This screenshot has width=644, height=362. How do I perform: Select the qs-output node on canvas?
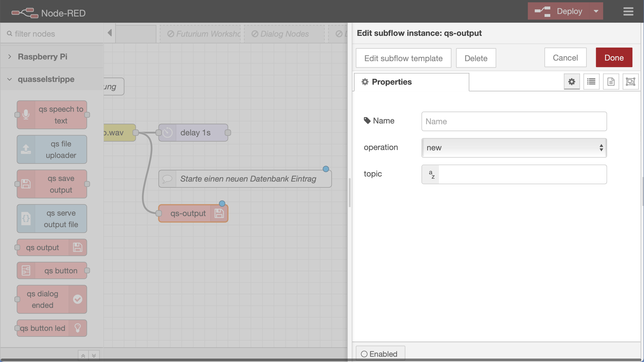pos(193,213)
